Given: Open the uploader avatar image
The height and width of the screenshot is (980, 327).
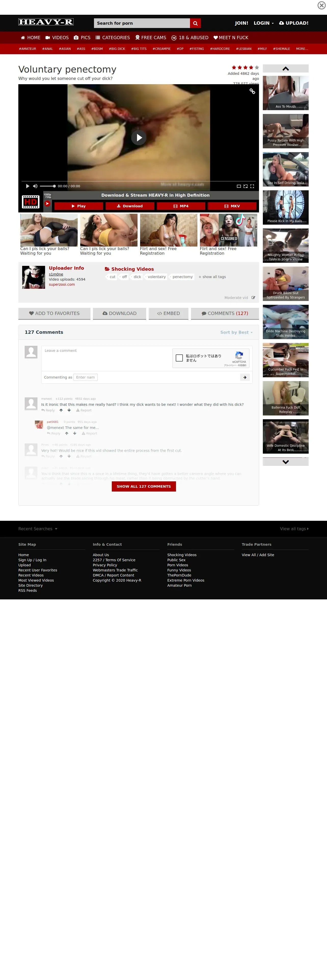Looking at the screenshot, I should pyautogui.click(x=34, y=277).
